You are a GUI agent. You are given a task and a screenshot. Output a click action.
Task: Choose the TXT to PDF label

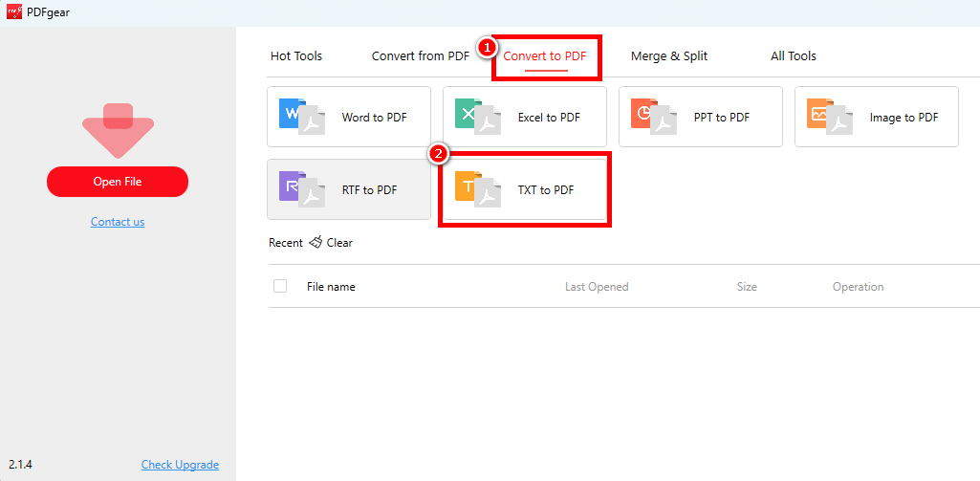pos(546,190)
